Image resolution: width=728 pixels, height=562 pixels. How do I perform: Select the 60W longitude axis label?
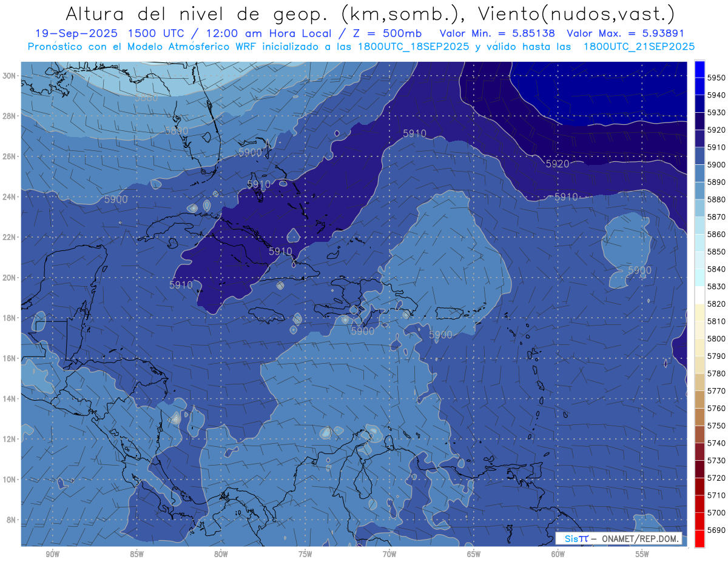click(x=558, y=554)
